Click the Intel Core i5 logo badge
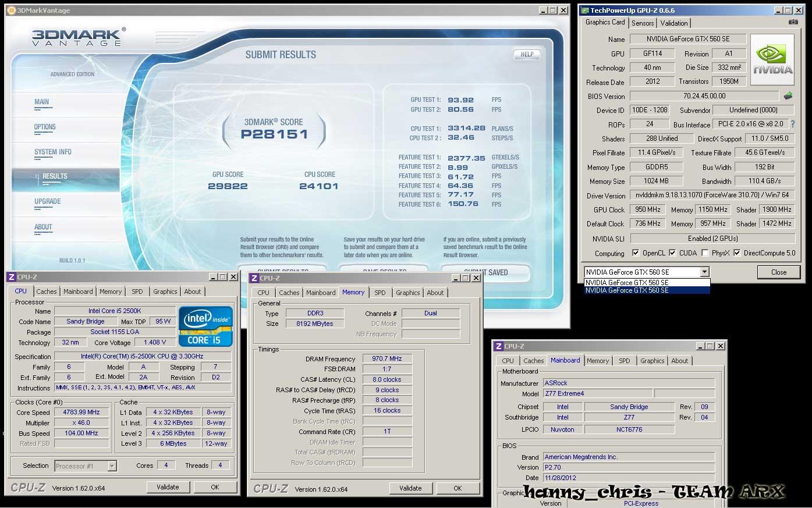Viewport: 812px width, 508px height. click(x=205, y=326)
